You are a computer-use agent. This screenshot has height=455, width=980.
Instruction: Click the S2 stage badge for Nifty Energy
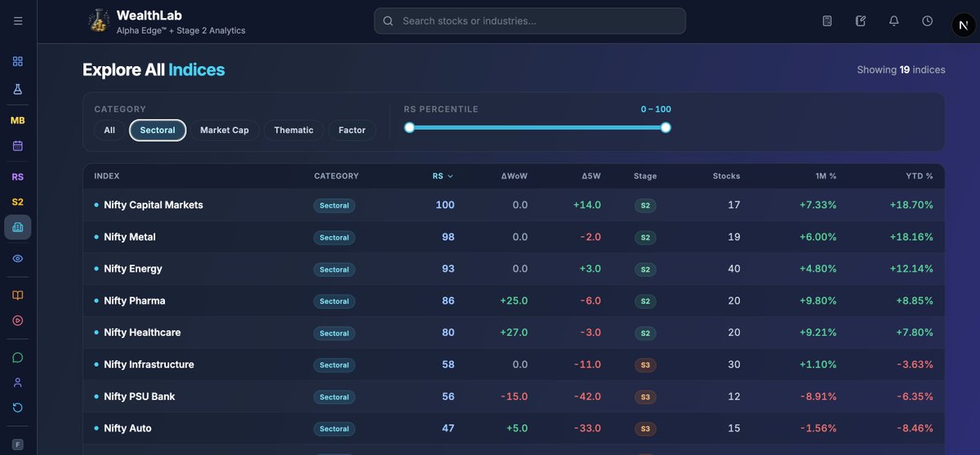[x=645, y=270]
